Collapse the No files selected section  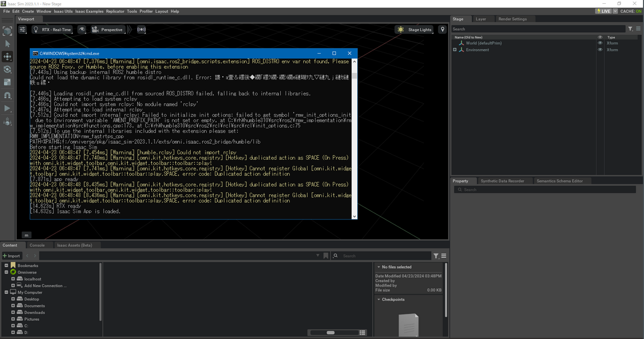378,267
